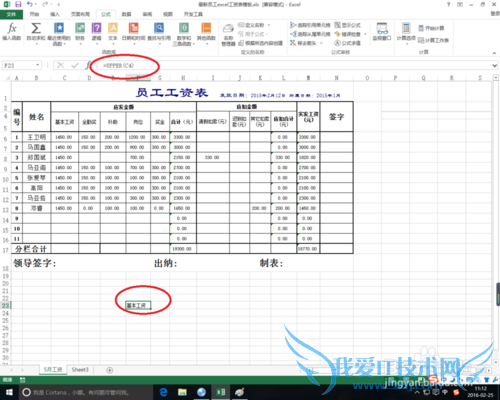The height and width of the screenshot is (400, 500).
Task: Select the Sheet3 worksheet tab
Action: (x=80, y=370)
